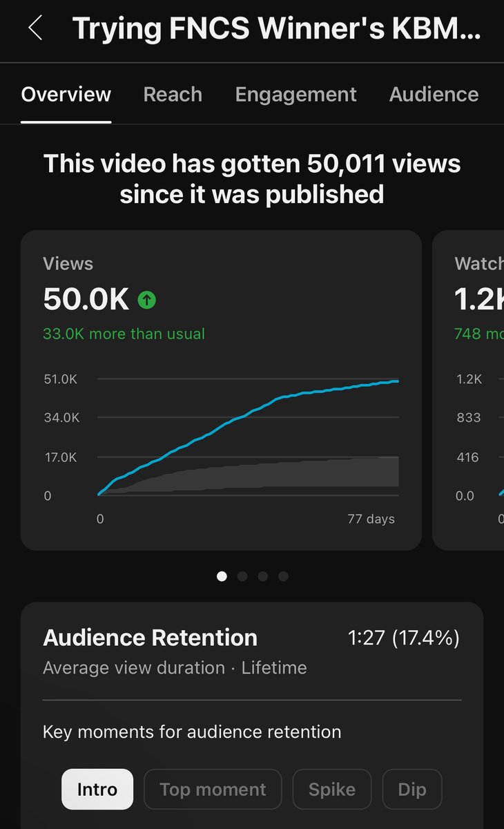
Task: Tap the 416 watch time axis label
Action: 467,457
